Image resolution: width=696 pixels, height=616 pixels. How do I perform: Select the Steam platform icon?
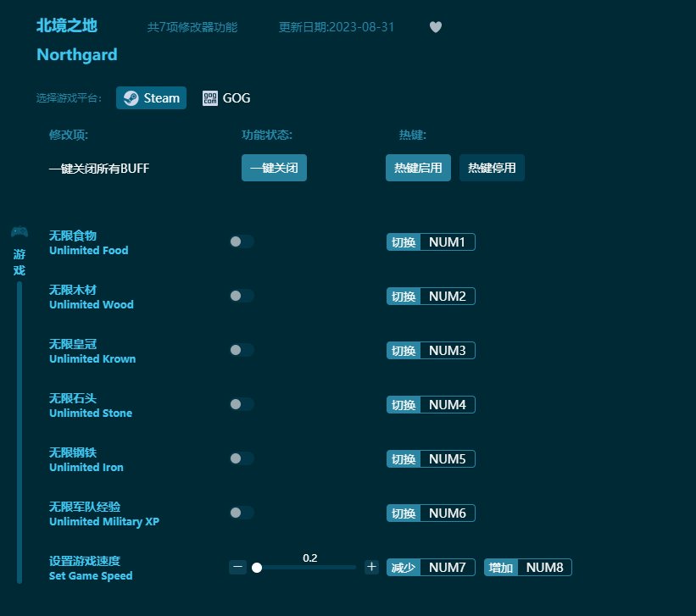pos(151,97)
